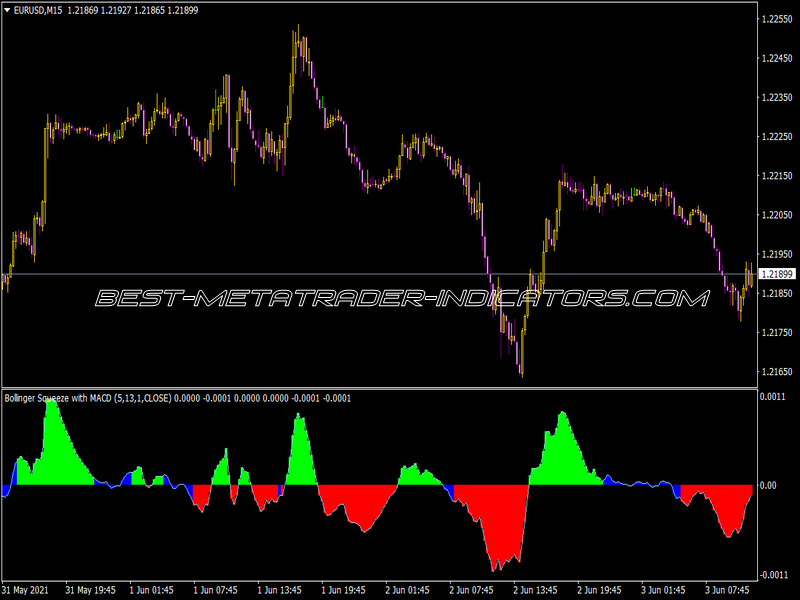
Task: Click the 3 Jun 01:45 time label
Action: point(663,590)
